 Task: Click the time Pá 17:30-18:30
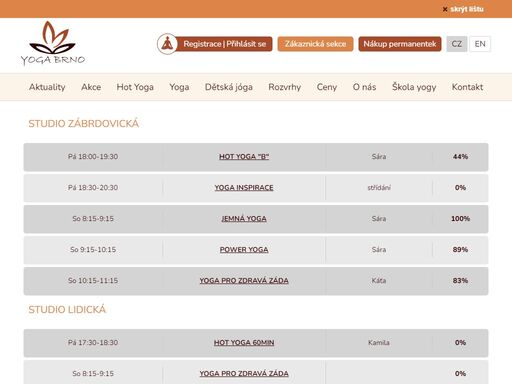93,343
